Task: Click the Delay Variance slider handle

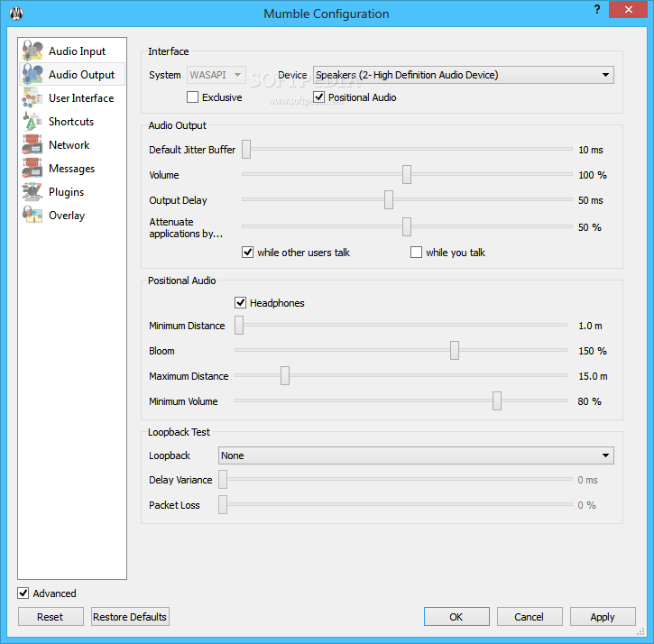Action: tap(223, 480)
